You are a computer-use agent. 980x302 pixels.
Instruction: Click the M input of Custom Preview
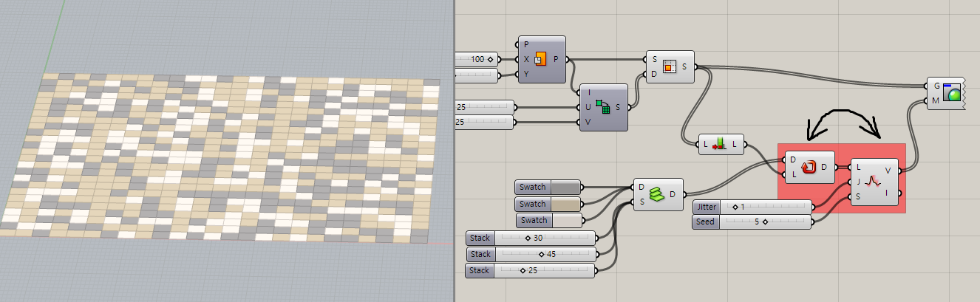pyautogui.click(x=936, y=100)
